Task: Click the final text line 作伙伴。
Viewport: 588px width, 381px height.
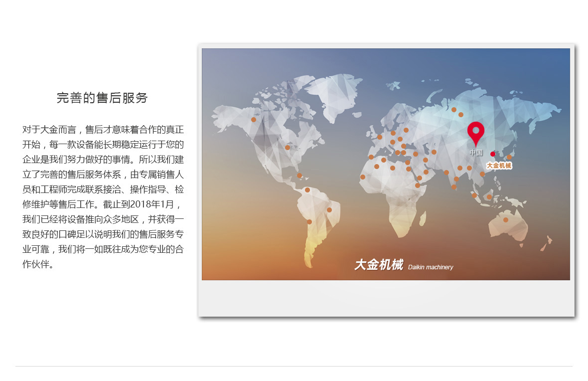Action: click(38, 264)
